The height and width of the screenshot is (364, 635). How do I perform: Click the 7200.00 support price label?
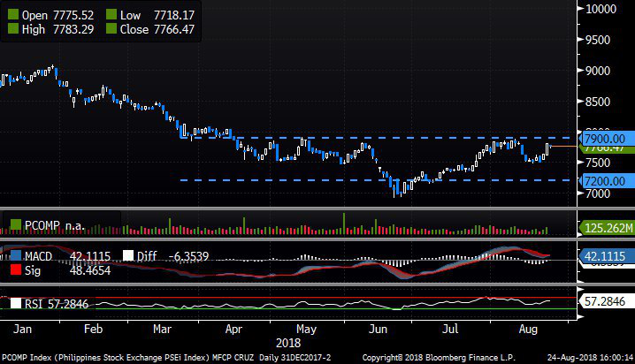point(605,180)
